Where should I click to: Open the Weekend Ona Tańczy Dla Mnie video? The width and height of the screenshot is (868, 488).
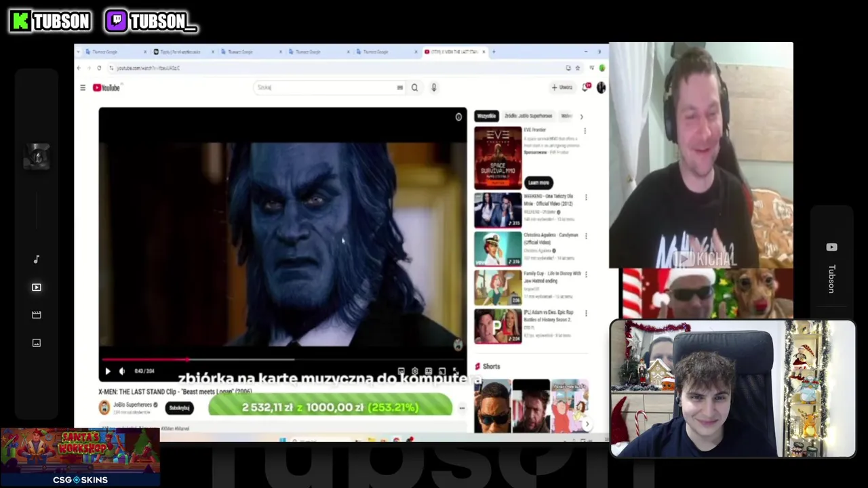click(x=498, y=209)
